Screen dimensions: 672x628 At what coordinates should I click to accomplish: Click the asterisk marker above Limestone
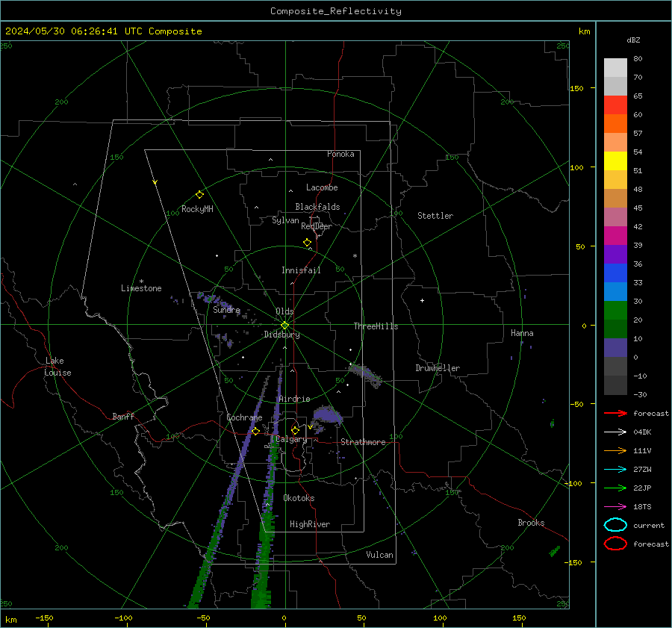click(141, 282)
